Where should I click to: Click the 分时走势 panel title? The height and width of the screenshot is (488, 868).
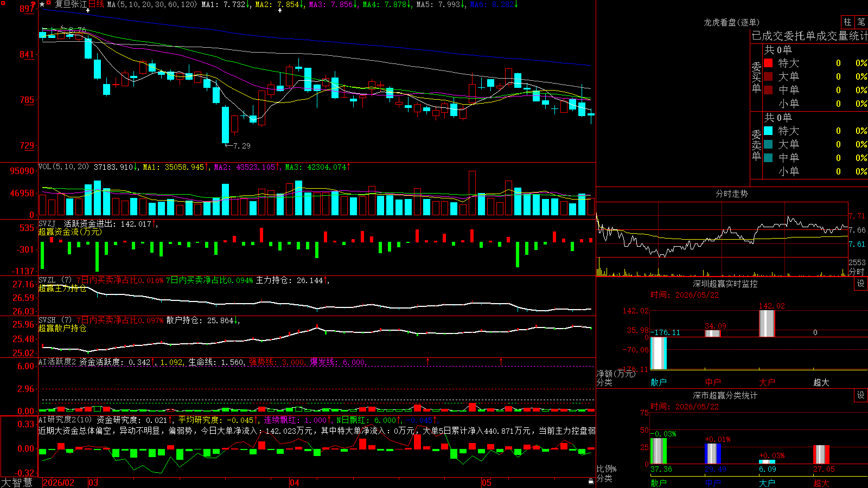731,194
